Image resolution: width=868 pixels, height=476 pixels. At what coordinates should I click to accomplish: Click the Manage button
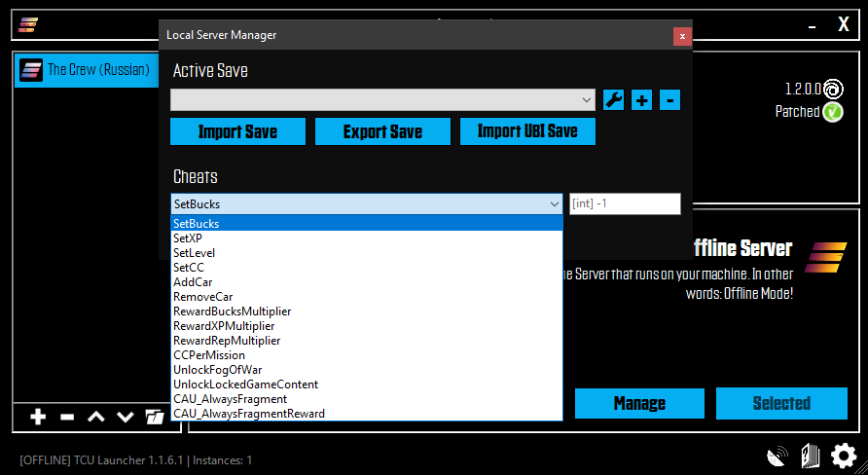[x=639, y=403]
